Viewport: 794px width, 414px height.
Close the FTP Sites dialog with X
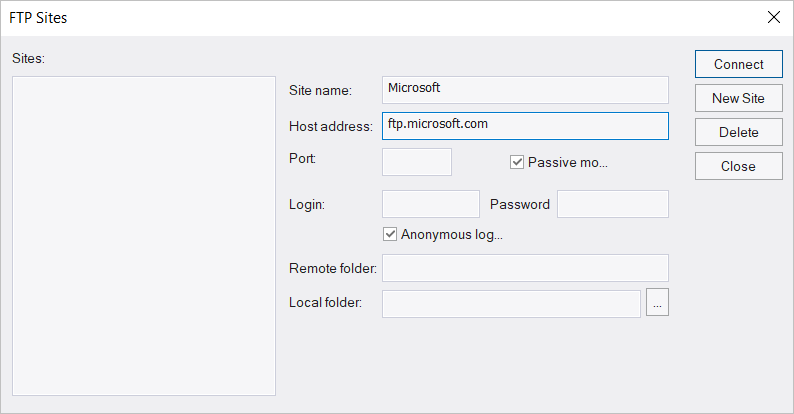pos(774,17)
